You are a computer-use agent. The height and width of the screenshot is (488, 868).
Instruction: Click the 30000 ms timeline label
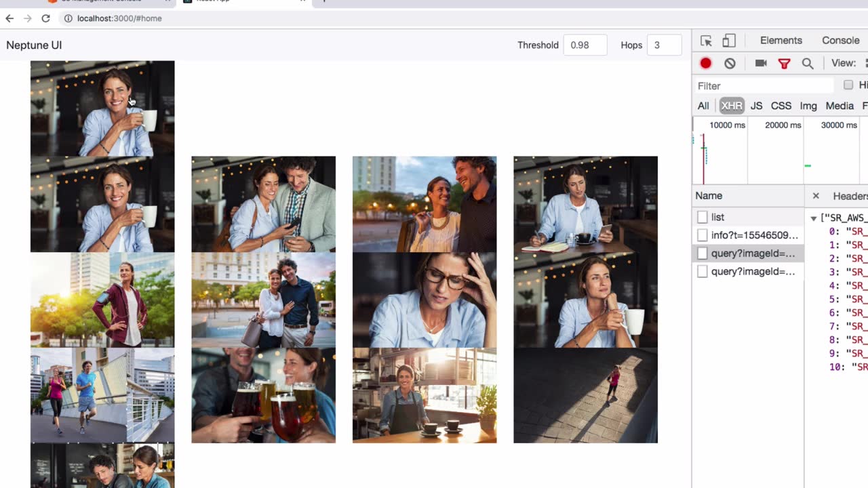tap(839, 125)
